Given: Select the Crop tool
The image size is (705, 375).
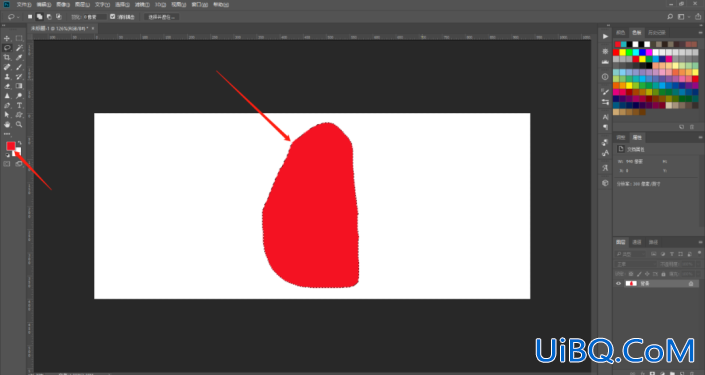Looking at the screenshot, I should point(7,58).
